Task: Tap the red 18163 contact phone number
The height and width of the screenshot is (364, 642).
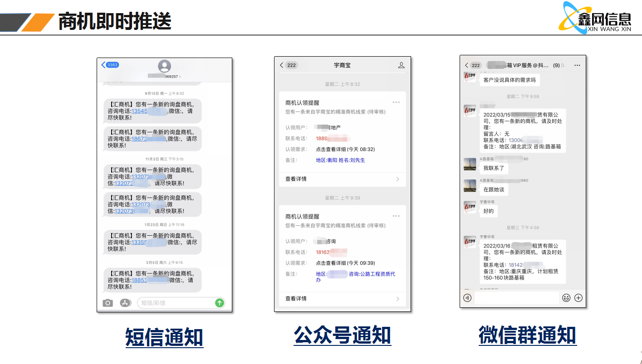Action: 331,252
